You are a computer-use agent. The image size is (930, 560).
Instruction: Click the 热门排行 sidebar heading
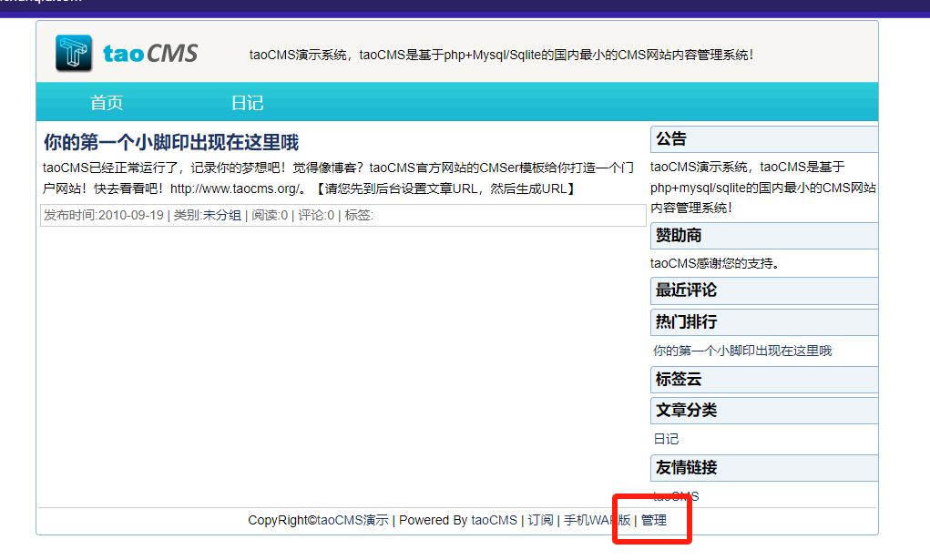coord(686,322)
